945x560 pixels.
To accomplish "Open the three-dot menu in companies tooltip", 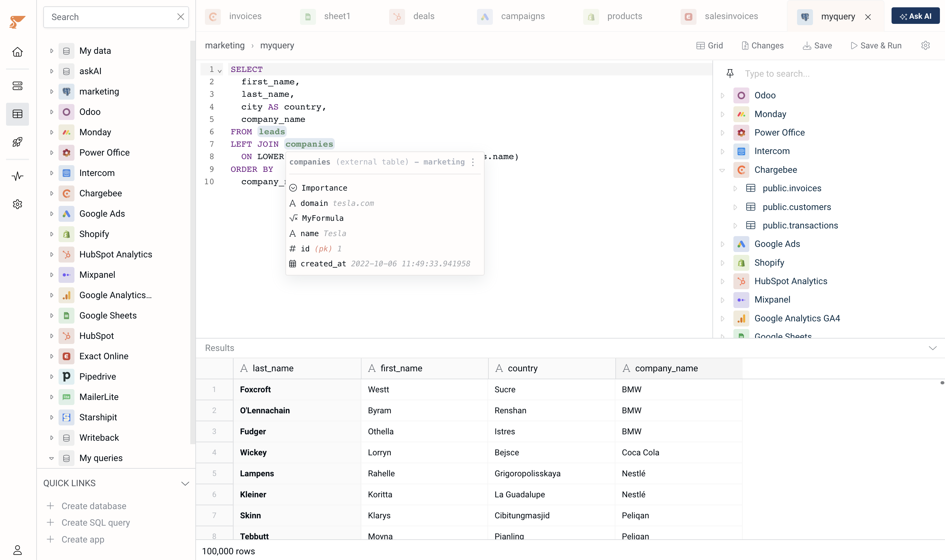I will [473, 162].
